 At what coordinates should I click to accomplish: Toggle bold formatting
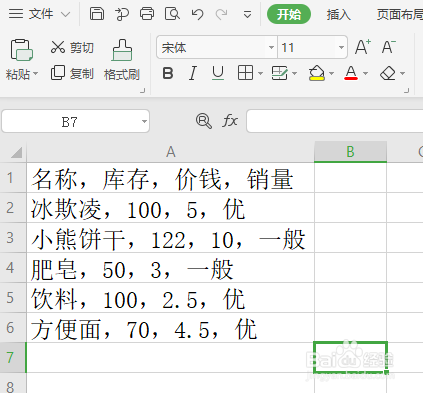tap(168, 73)
